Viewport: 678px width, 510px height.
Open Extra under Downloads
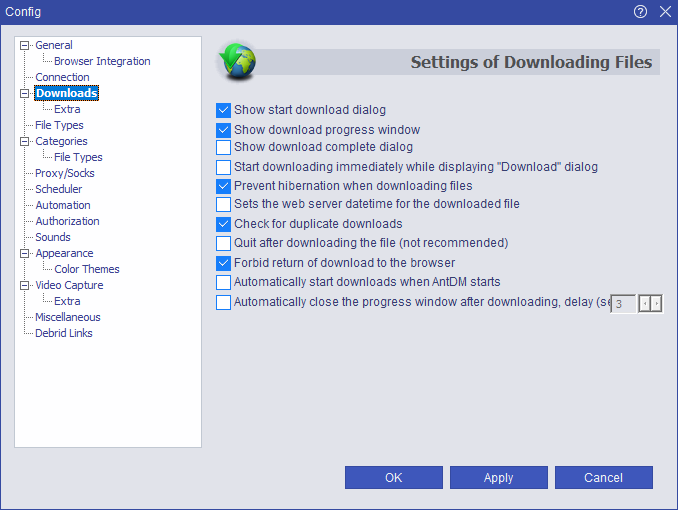point(67,109)
